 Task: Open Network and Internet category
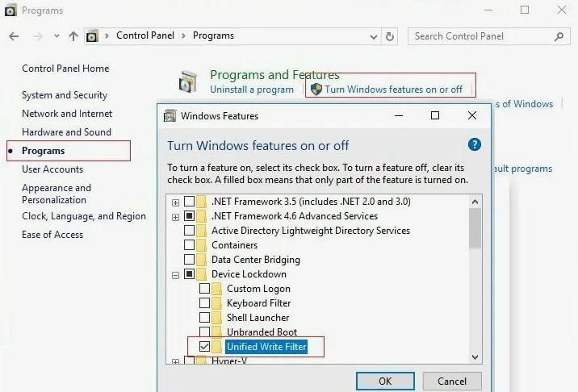point(67,114)
